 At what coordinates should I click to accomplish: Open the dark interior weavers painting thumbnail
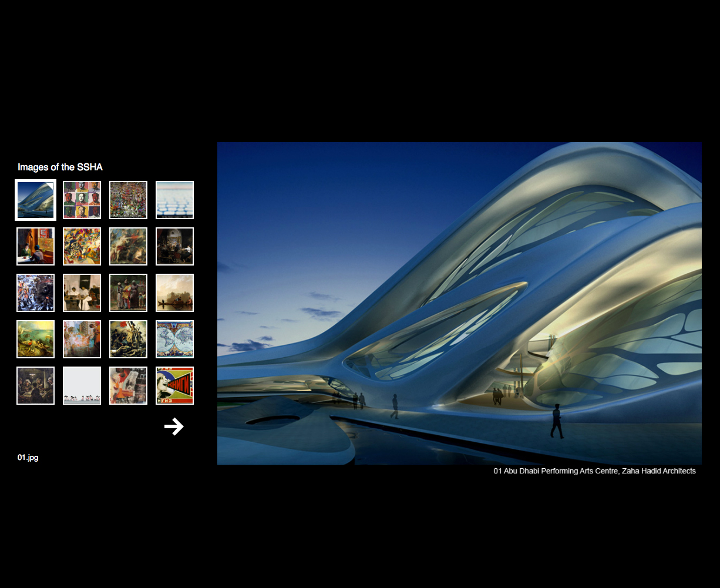(x=174, y=246)
